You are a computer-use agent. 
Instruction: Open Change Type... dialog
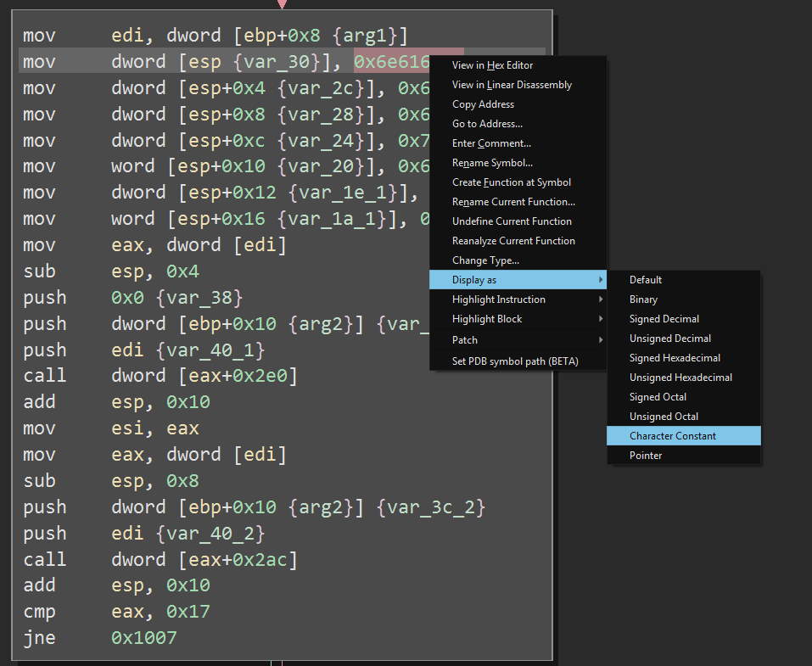click(x=518, y=260)
